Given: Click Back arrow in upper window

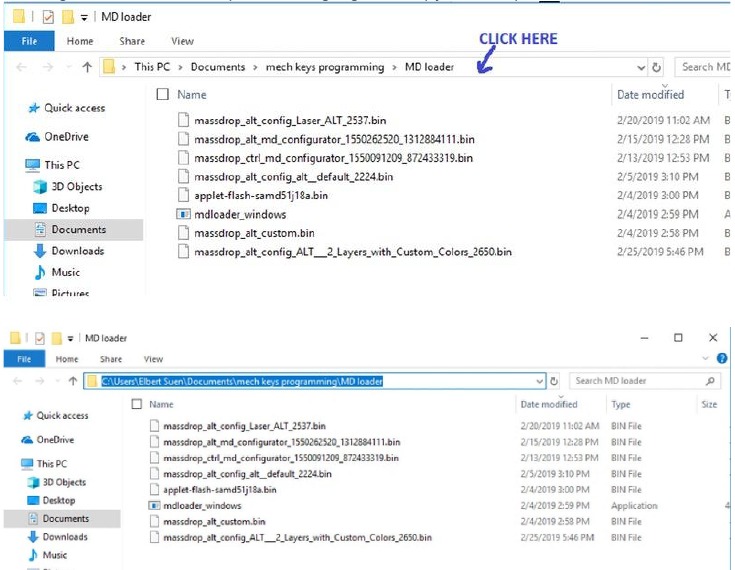Looking at the screenshot, I should pos(22,67).
